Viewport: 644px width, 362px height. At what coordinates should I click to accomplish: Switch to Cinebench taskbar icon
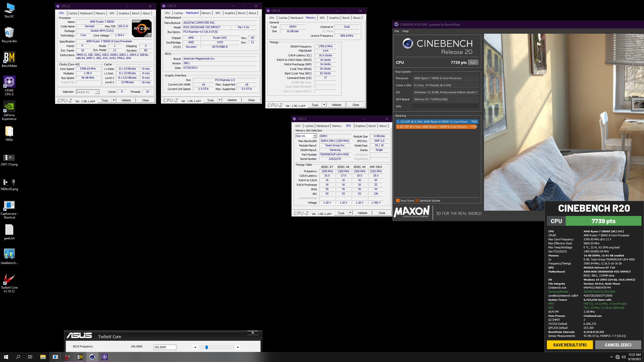tap(92, 357)
